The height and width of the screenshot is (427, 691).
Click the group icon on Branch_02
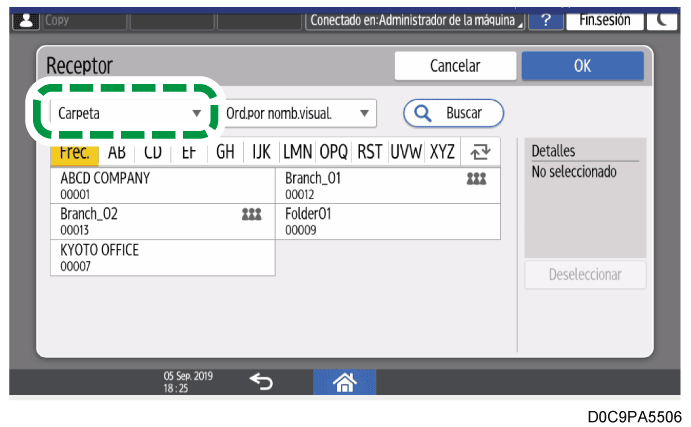pos(251,214)
